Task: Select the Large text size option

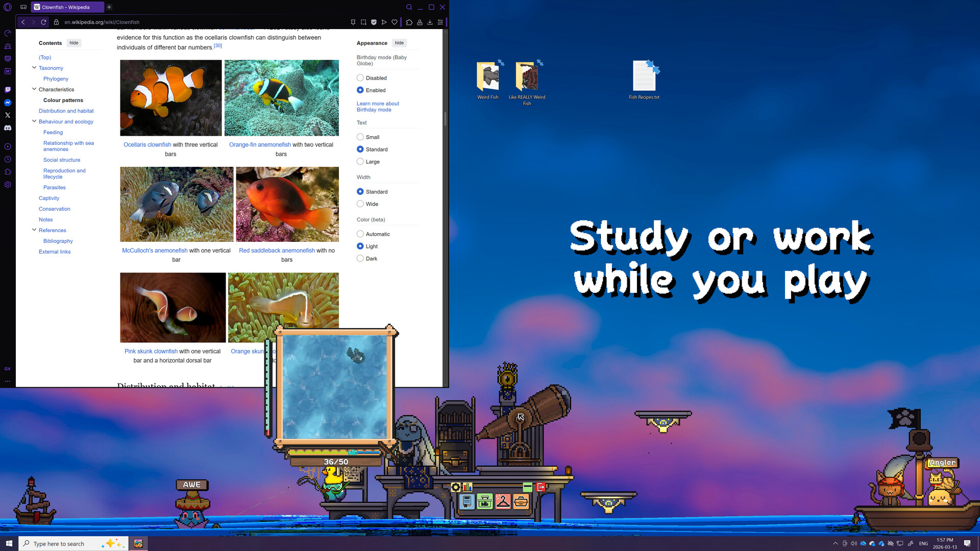Action: [x=360, y=161]
